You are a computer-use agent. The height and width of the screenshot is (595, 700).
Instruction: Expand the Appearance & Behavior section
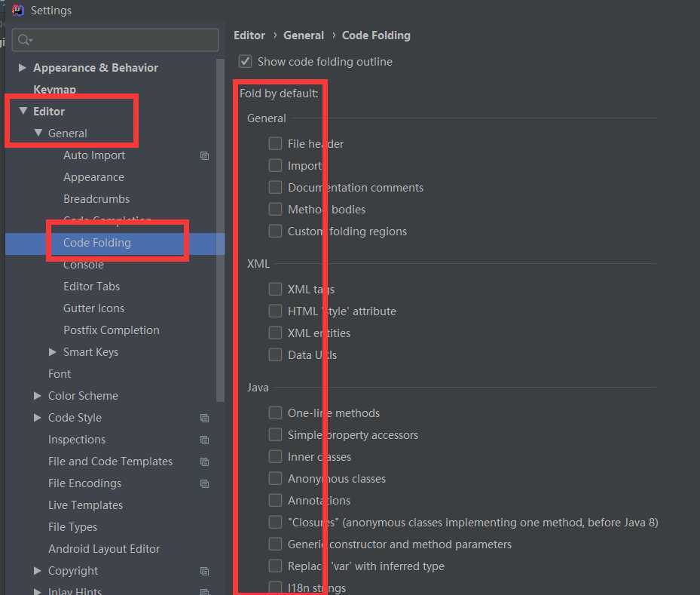coord(23,68)
